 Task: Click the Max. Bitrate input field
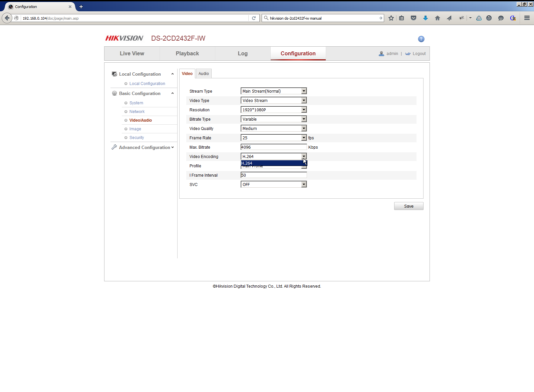(274, 147)
